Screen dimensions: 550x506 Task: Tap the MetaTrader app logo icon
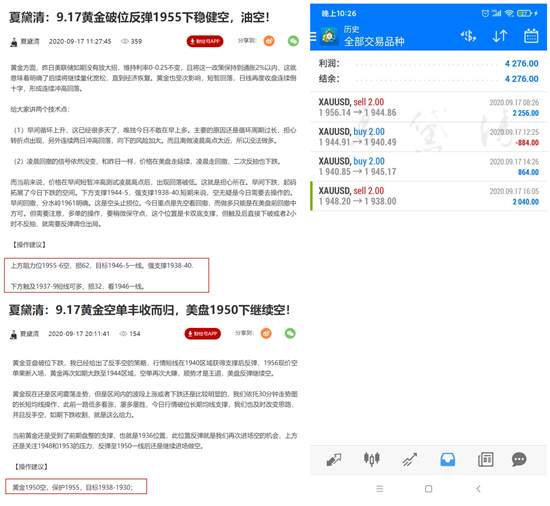(x=329, y=36)
